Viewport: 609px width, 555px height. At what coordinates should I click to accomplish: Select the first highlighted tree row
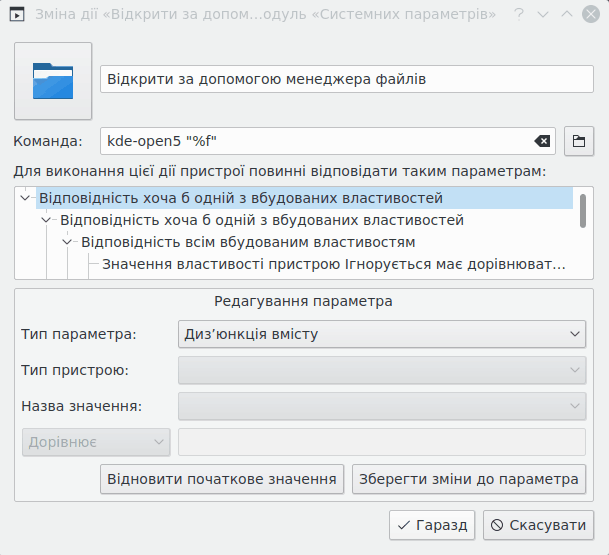pos(240,198)
